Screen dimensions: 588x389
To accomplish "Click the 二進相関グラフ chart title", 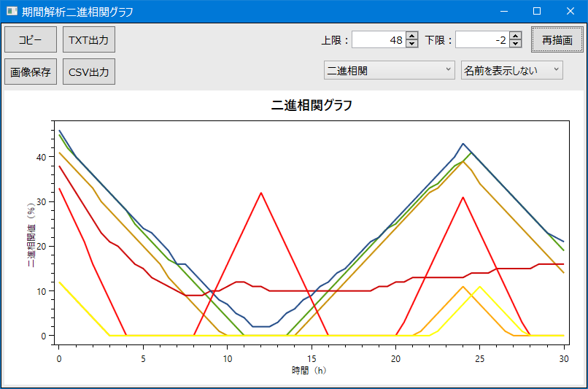I will [x=312, y=105].
